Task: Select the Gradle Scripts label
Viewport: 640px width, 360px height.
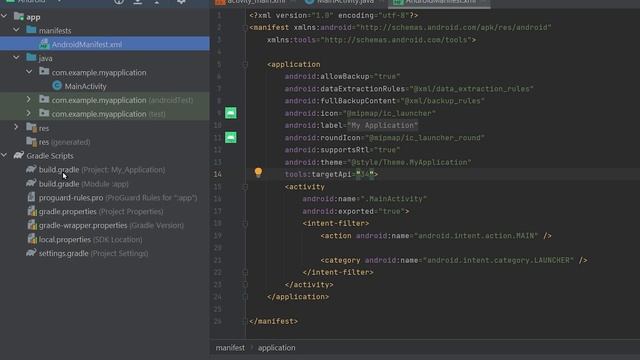Action: click(x=50, y=156)
